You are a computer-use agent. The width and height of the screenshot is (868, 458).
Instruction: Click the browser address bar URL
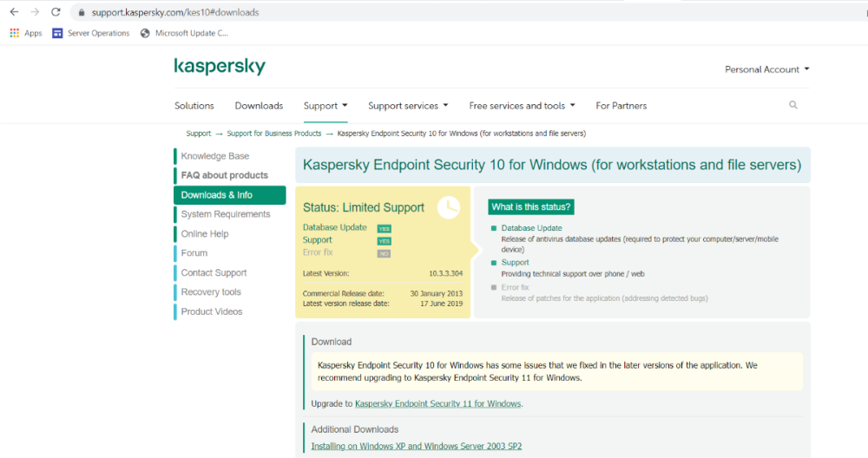click(x=175, y=12)
